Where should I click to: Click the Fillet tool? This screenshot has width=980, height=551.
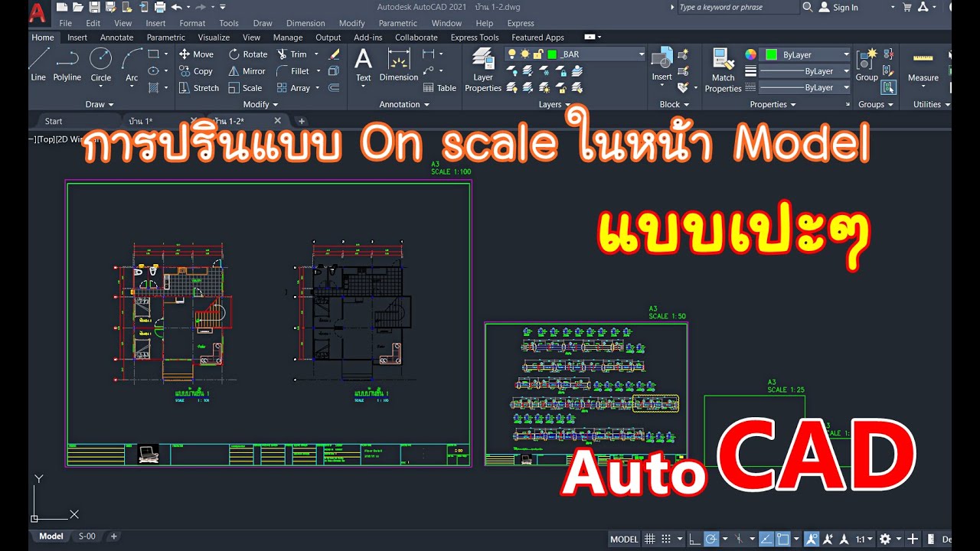pos(293,71)
